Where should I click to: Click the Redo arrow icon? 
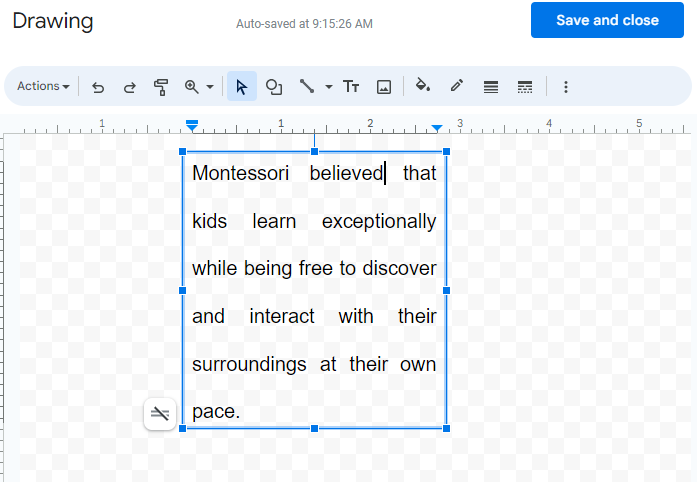(x=129, y=87)
